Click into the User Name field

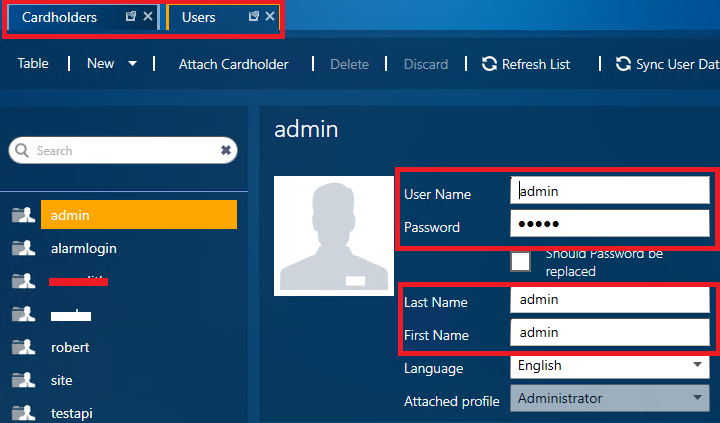[x=610, y=191]
